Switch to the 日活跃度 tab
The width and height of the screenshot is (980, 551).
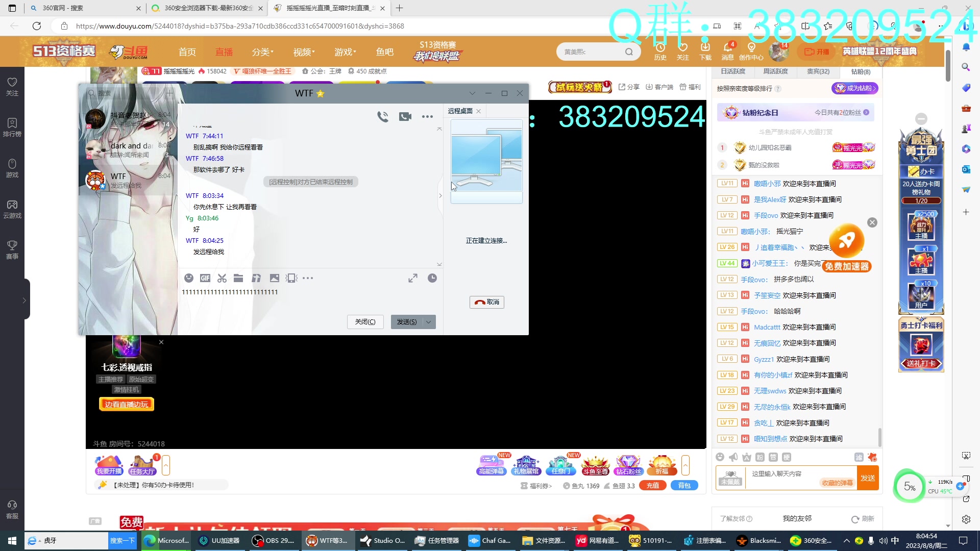[733, 71]
